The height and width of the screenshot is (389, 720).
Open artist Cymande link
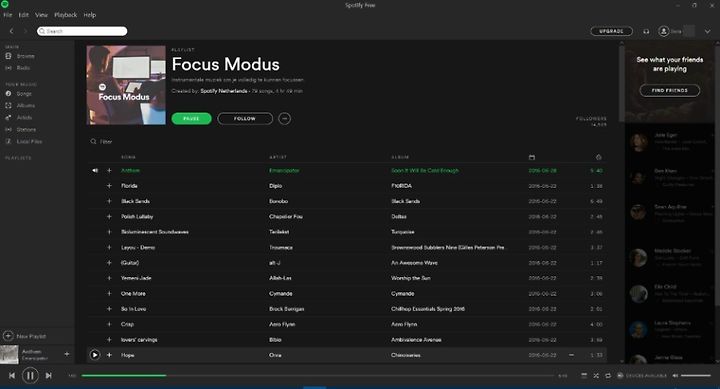(x=281, y=293)
